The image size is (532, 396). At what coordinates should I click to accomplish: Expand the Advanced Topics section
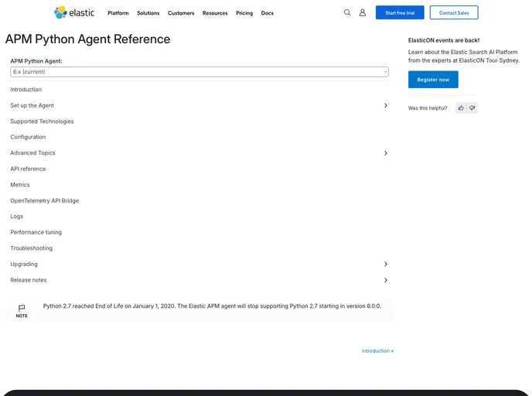click(x=385, y=153)
